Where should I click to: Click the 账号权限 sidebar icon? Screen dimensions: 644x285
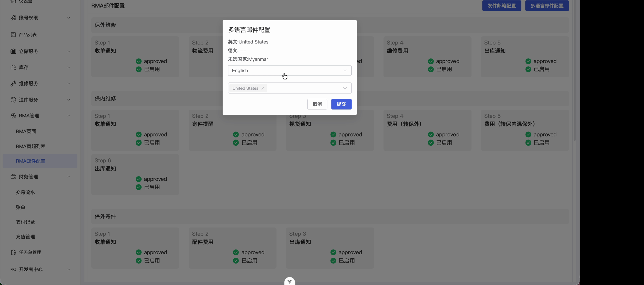tap(13, 18)
